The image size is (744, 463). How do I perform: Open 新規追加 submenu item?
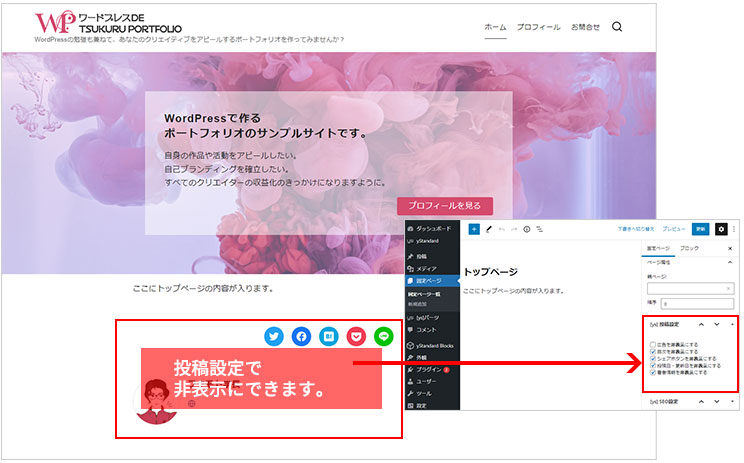417,304
